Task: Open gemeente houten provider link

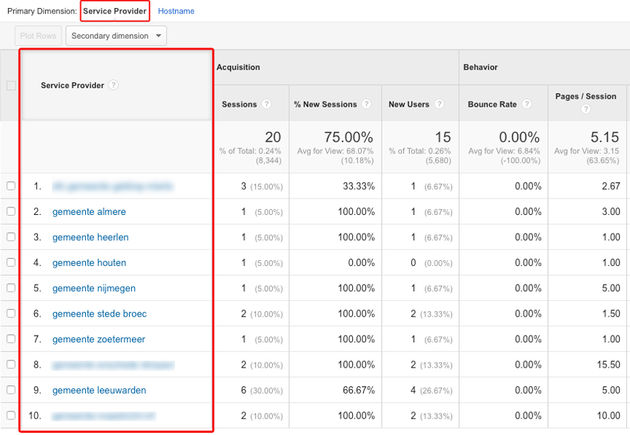Action: coord(89,263)
